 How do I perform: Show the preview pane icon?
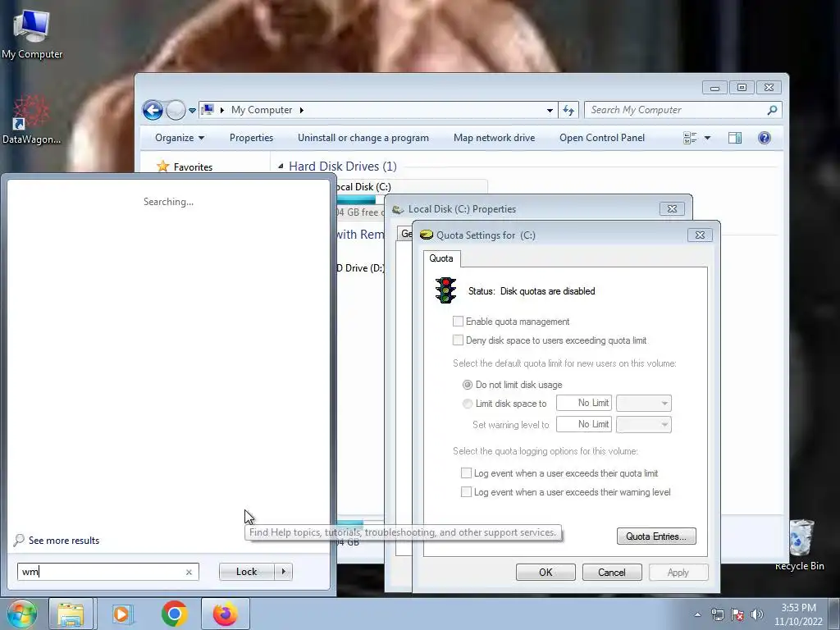(735, 138)
